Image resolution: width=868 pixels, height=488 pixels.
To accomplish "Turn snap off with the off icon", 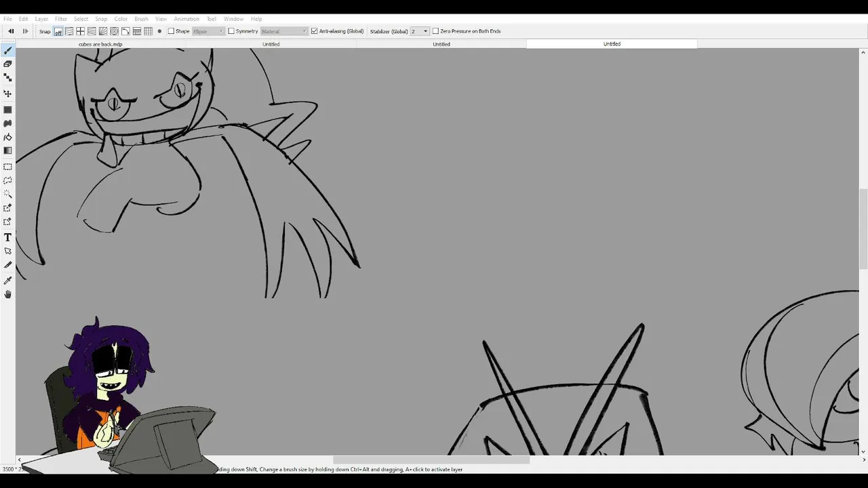I will pyautogui.click(x=58, y=31).
